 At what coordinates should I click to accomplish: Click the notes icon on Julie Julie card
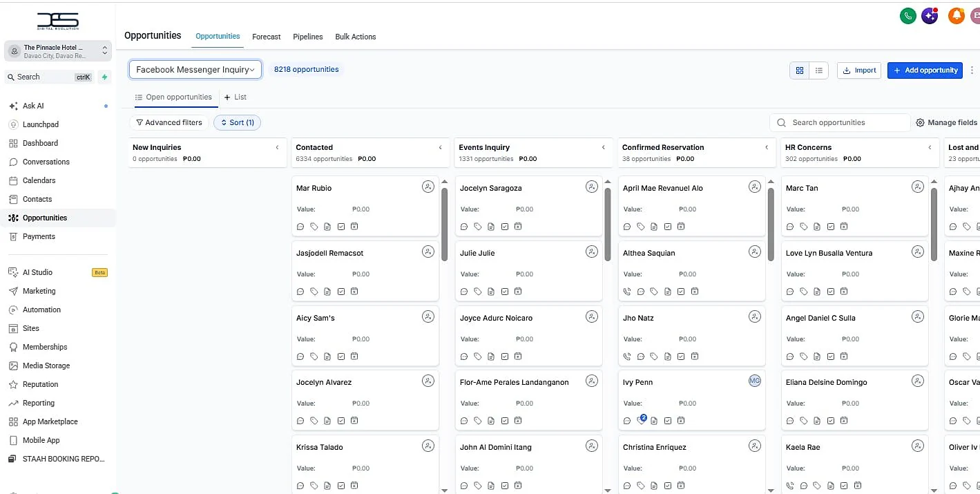coord(491,292)
